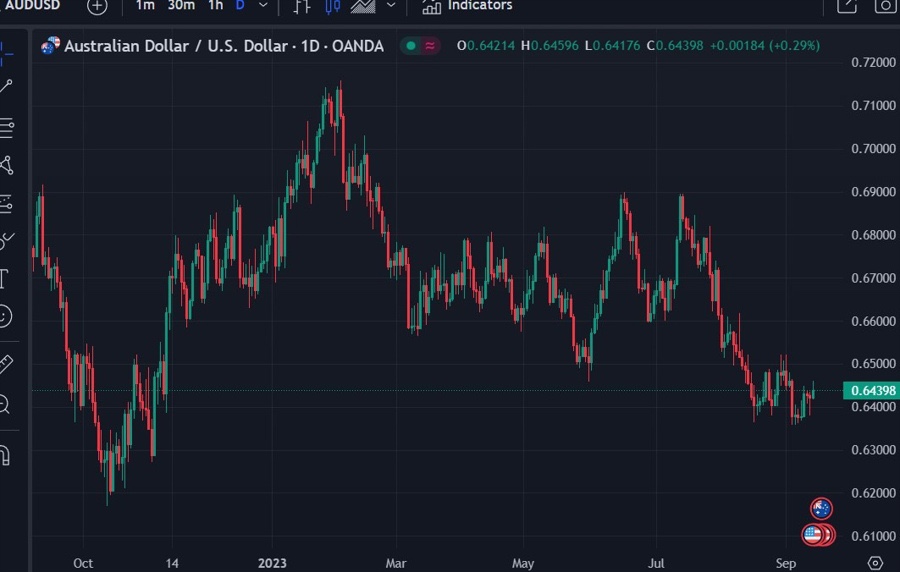
Task: Click the add symbol compare plus button
Action: 97,6
